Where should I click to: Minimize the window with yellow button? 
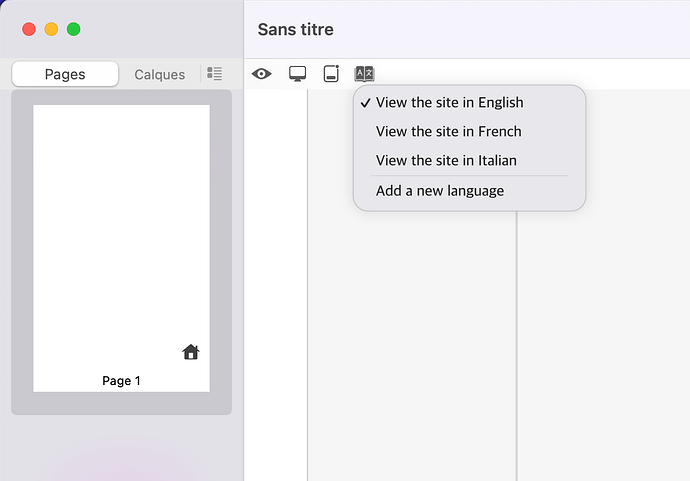(x=51, y=29)
